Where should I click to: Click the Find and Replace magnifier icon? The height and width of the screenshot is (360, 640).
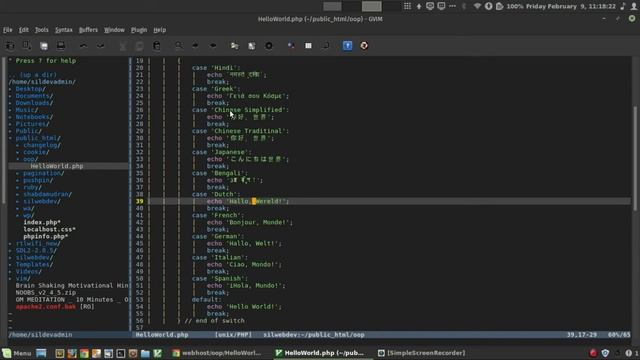tap(179, 46)
